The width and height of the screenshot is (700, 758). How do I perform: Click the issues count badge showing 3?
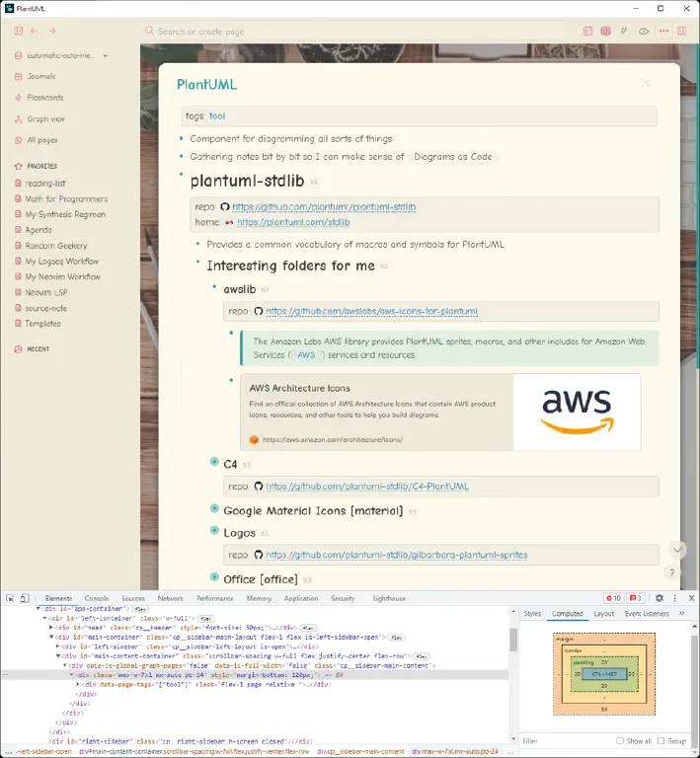pos(636,598)
